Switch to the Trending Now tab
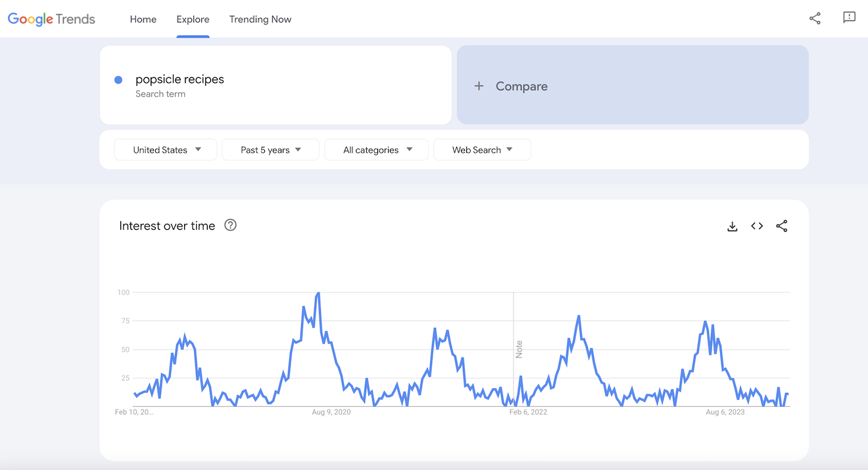This screenshot has height=470, width=868. point(260,19)
